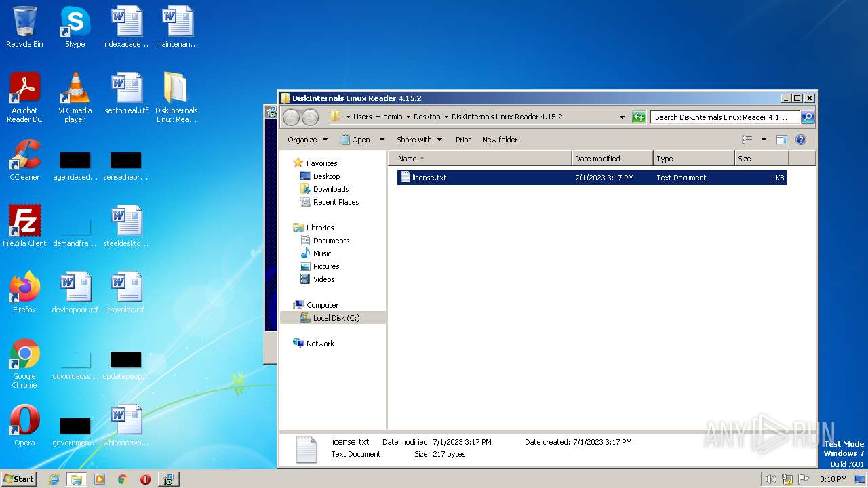Open the Chrome taskbar icon
Viewport: 868px width, 488px height.
coord(122,479)
